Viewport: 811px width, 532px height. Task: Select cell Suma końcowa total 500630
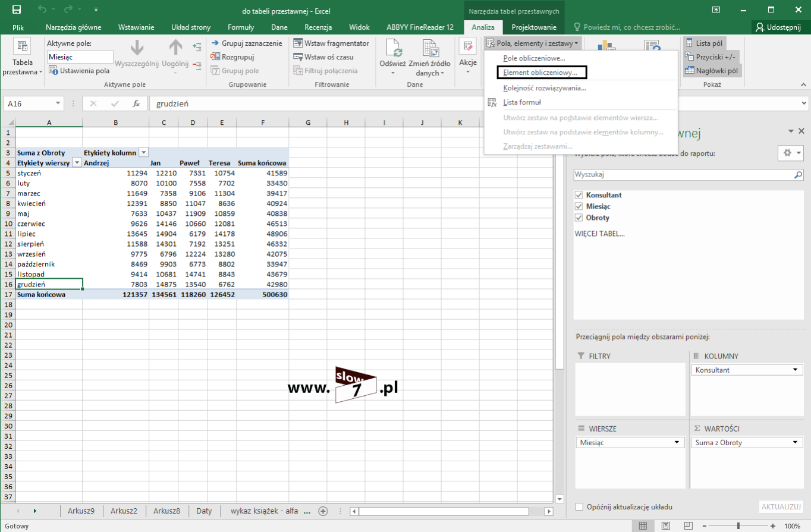click(x=263, y=294)
